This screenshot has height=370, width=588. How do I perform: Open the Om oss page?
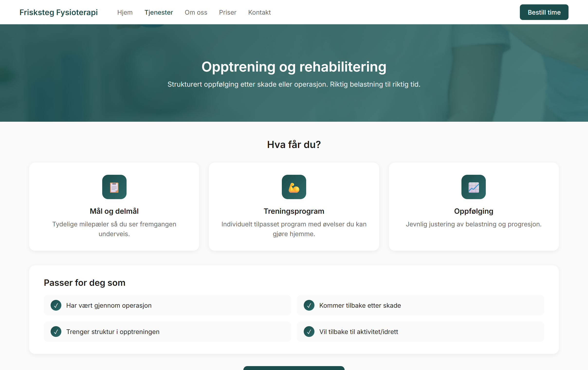click(x=196, y=12)
